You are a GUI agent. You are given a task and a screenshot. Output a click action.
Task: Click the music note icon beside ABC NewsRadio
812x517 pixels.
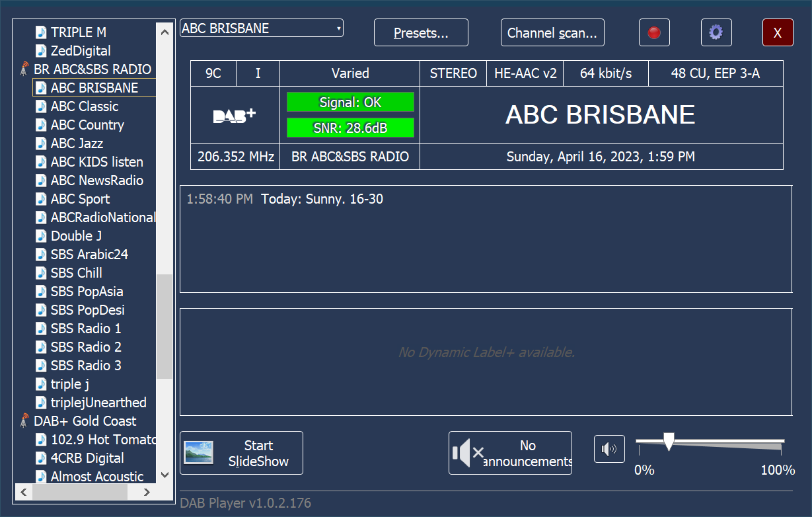click(42, 180)
